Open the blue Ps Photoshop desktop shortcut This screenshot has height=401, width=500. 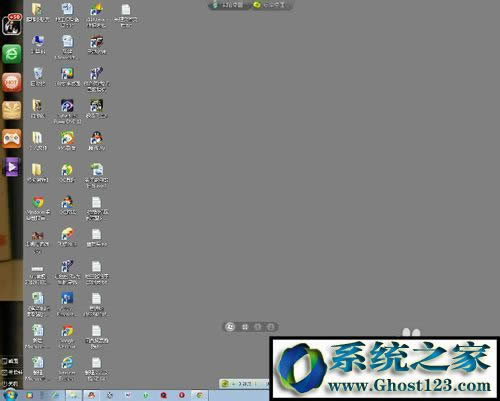(x=67, y=304)
